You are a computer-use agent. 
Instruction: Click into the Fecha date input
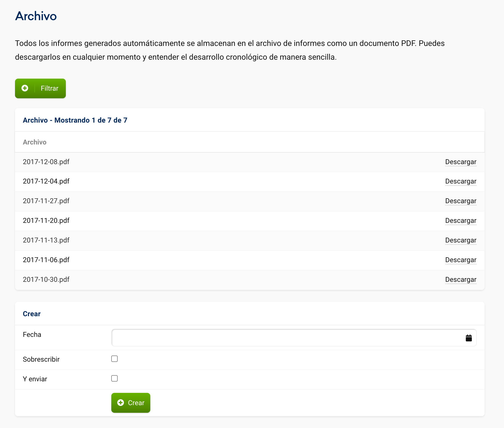(287, 338)
